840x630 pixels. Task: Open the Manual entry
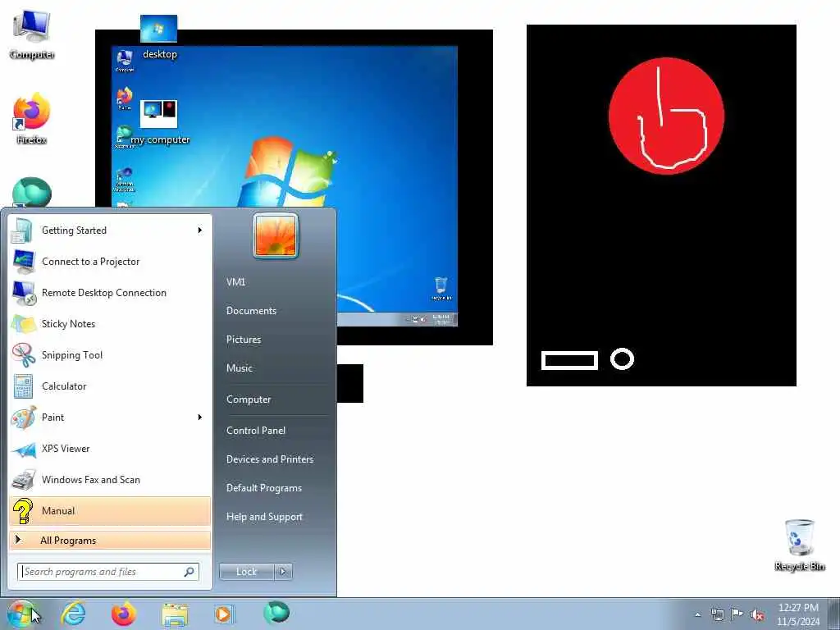(x=110, y=510)
